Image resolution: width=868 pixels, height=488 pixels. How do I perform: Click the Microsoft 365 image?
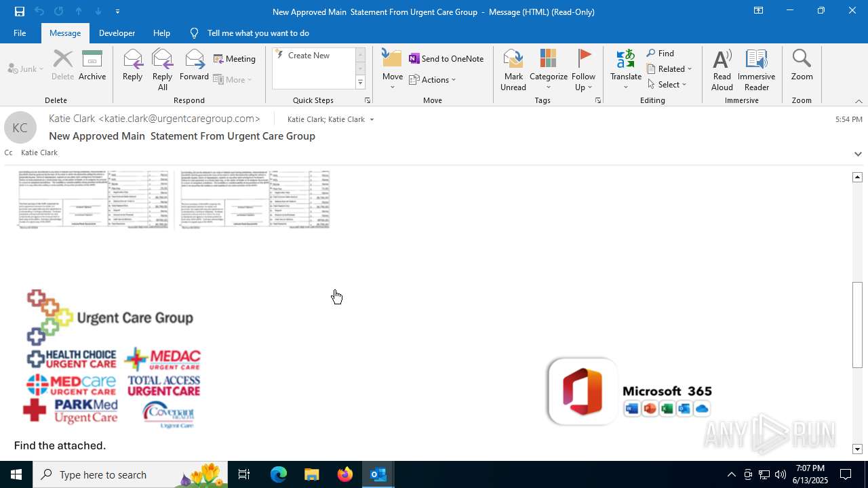tap(630, 391)
